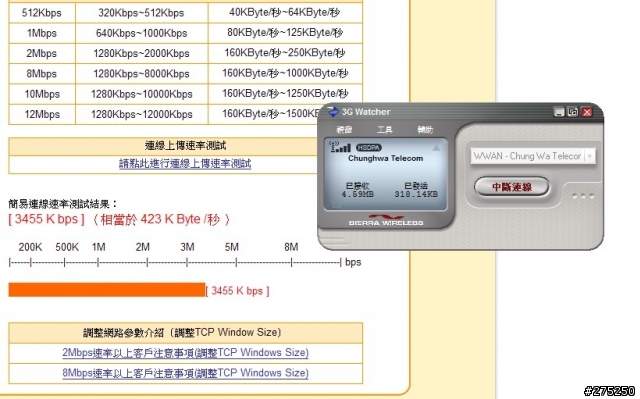This screenshot has height=399, width=640.
Task: Click the 3G Watcher window title text
Action: pyautogui.click(x=366, y=112)
